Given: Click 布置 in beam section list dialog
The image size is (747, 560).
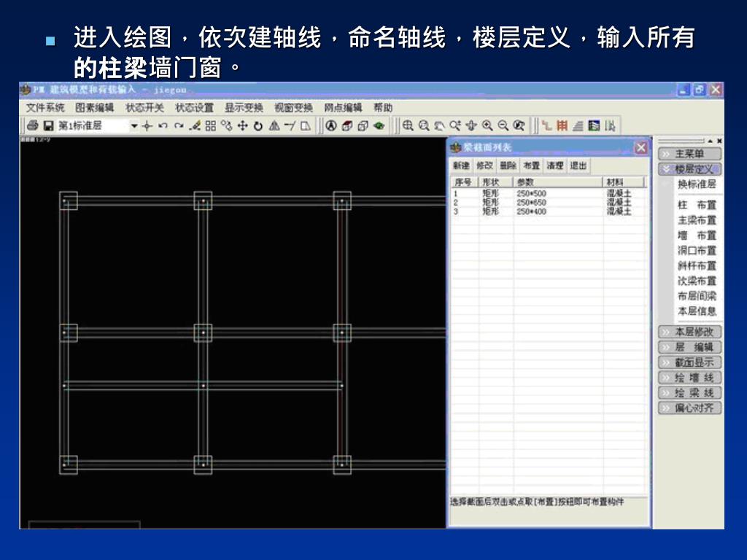Looking at the screenshot, I should tap(532, 166).
